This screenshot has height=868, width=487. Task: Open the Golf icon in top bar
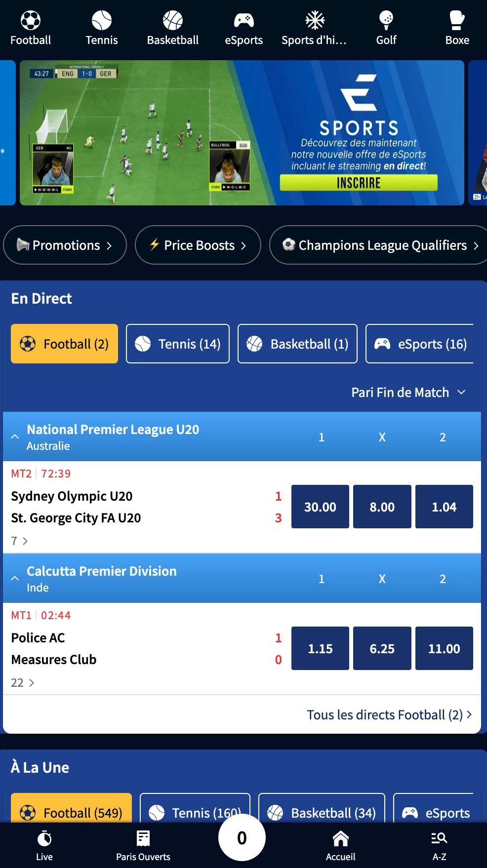pyautogui.click(x=386, y=20)
